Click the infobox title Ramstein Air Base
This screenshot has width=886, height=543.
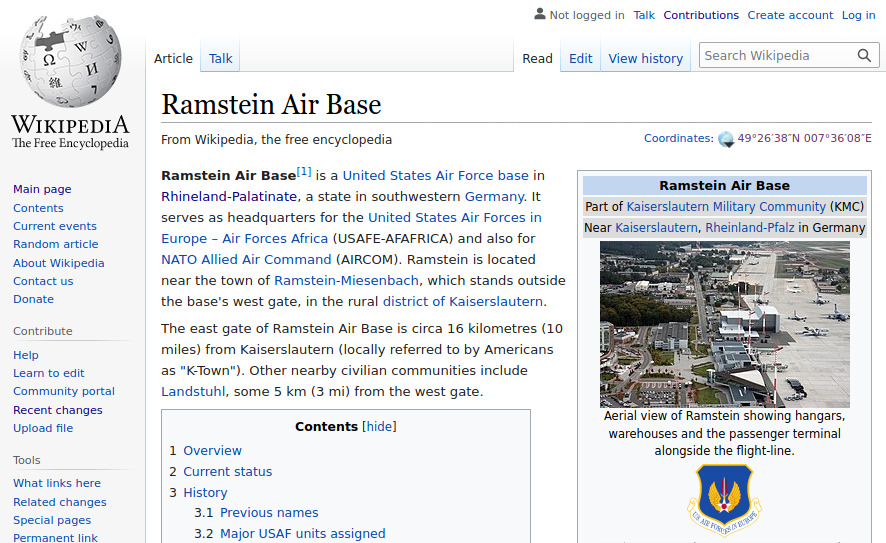(x=724, y=185)
